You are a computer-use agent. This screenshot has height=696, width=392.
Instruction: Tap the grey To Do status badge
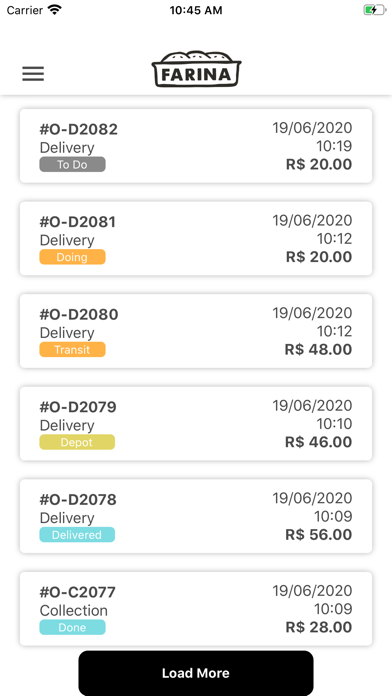point(72,165)
